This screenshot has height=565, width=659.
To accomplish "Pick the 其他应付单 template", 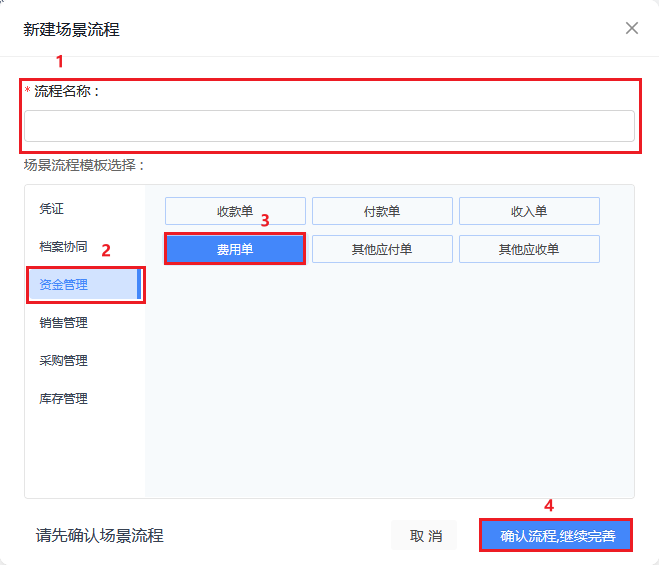I will [x=382, y=249].
